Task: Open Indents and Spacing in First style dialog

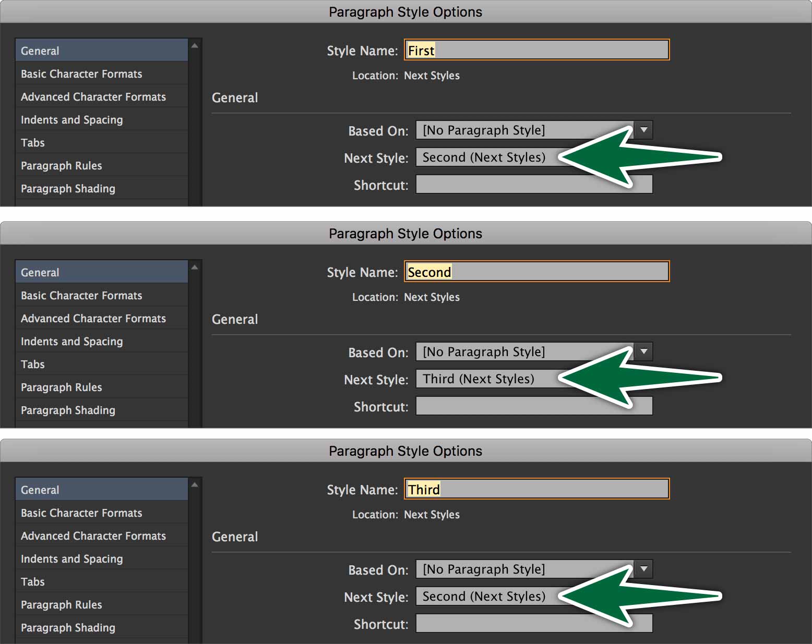Action: click(x=102, y=120)
